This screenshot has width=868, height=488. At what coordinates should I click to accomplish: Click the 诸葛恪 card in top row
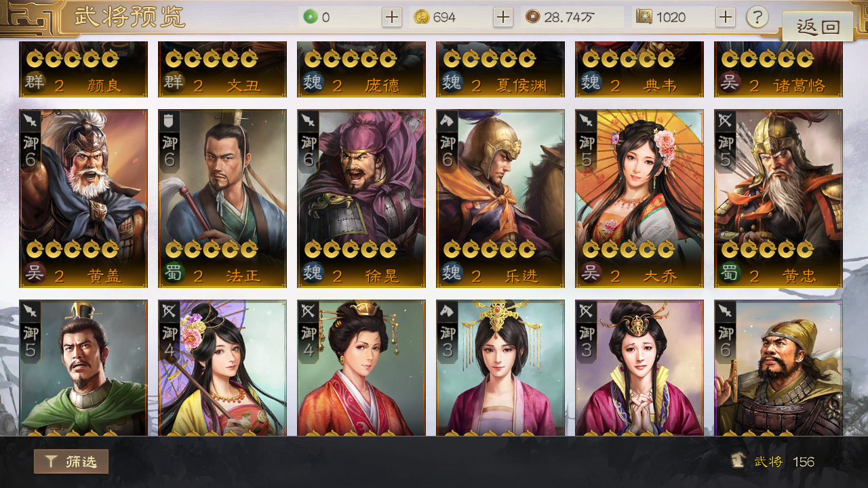coord(778,70)
